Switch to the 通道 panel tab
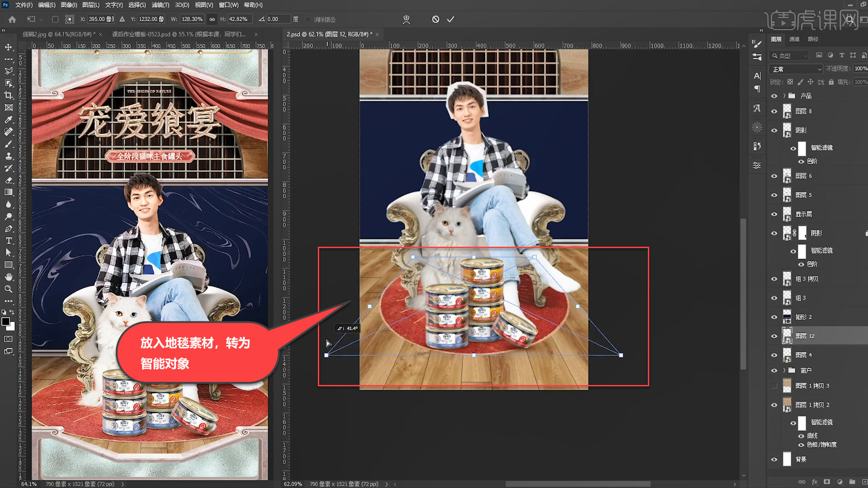Viewport: 868px width, 488px height. [794, 39]
